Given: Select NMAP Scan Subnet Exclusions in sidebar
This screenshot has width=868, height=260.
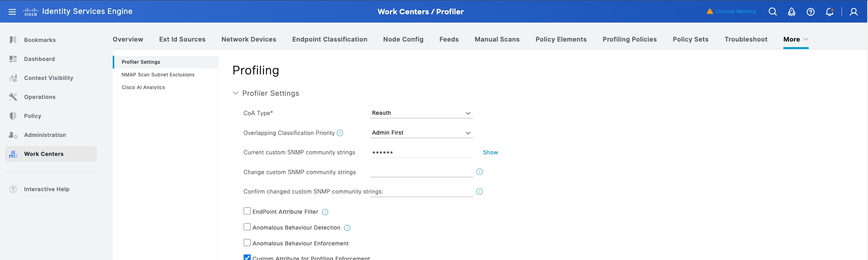Looking at the screenshot, I should pyautogui.click(x=158, y=75).
